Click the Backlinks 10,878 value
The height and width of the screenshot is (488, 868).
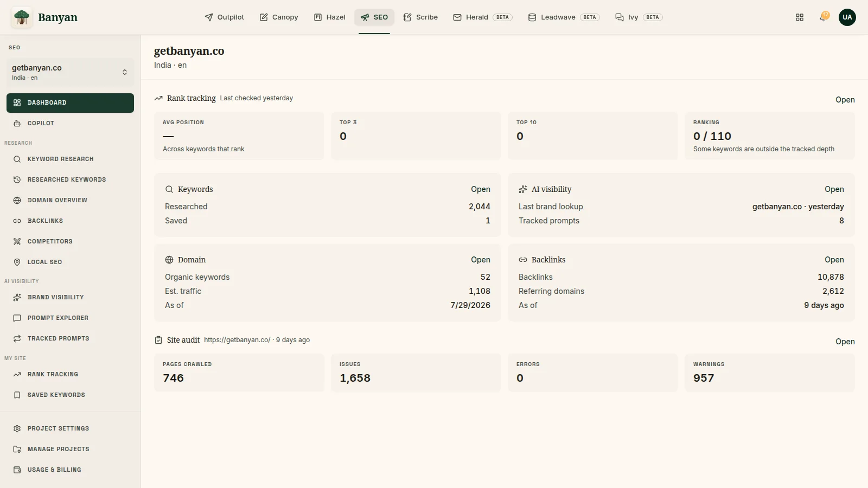pos(831,277)
